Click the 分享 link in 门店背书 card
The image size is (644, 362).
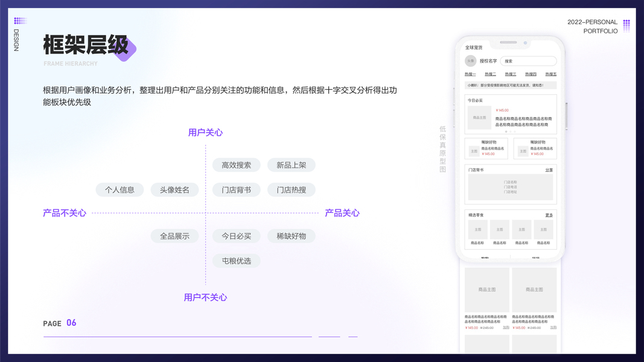click(549, 170)
